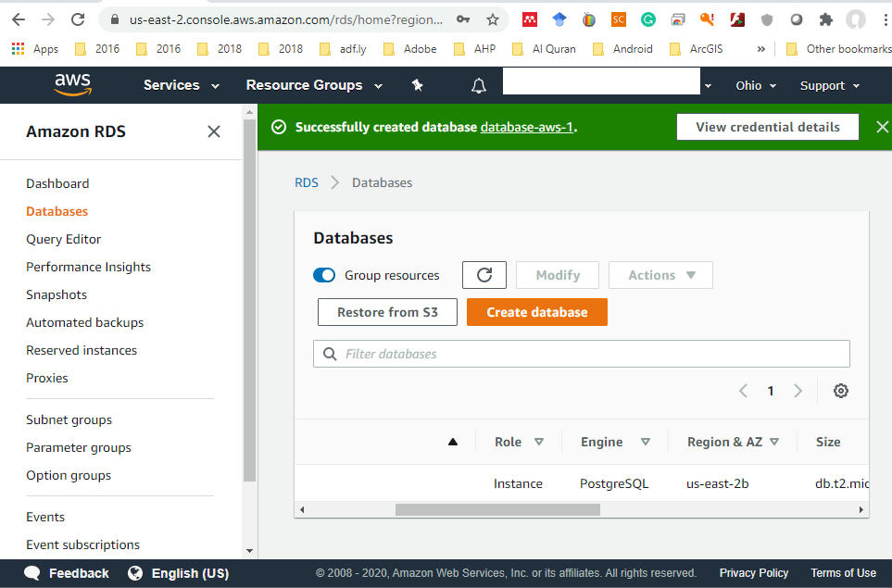Reload the page with browser reload icon
This screenshot has width=892, height=588.
pyautogui.click(x=78, y=19)
